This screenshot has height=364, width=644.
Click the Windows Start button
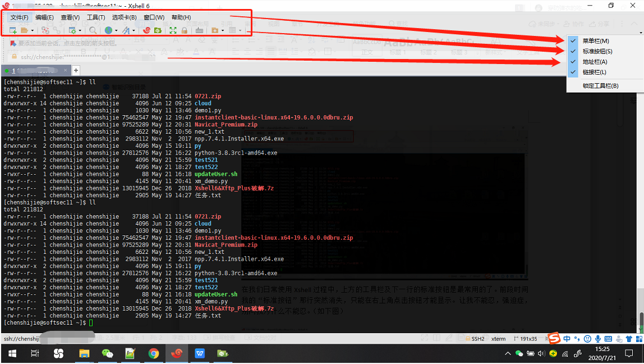tap(12, 353)
